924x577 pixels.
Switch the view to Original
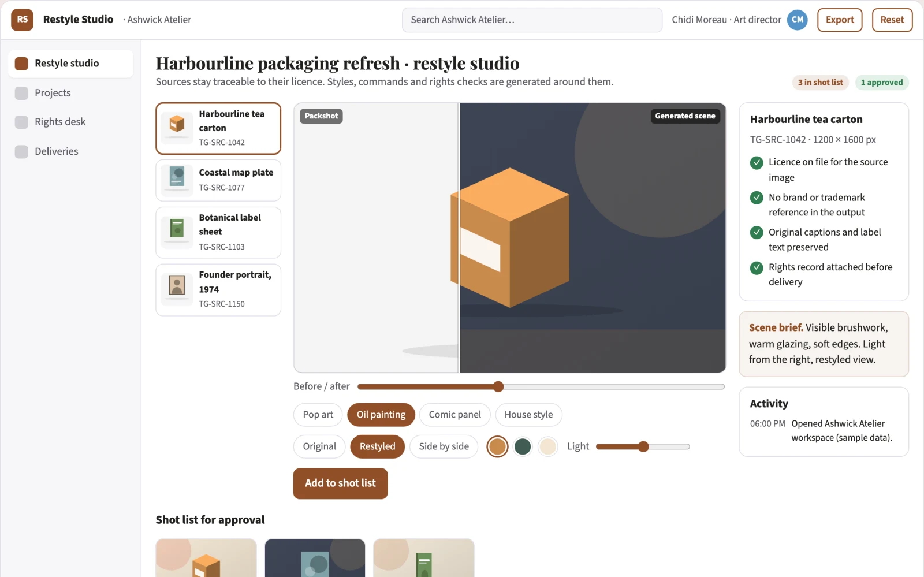coord(319,446)
